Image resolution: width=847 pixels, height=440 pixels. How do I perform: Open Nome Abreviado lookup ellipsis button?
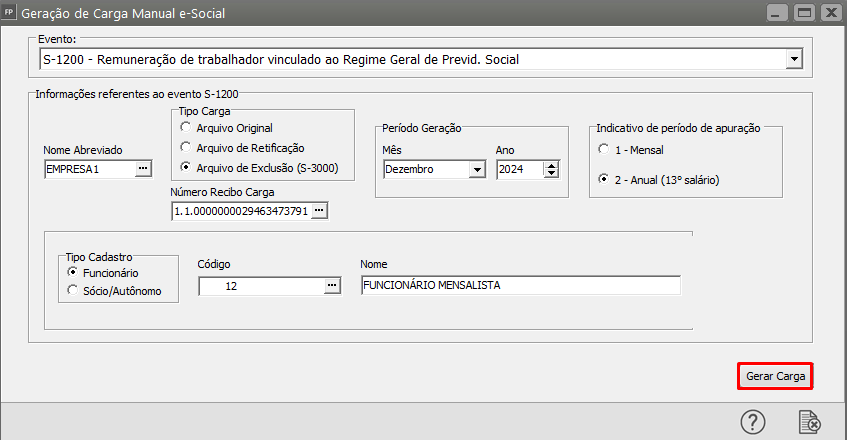pos(142,169)
